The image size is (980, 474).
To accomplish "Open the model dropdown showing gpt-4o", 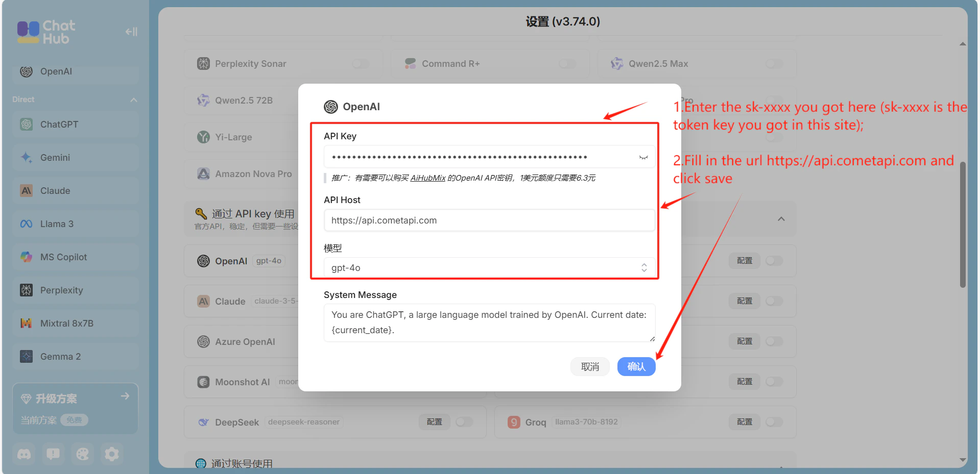I will pyautogui.click(x=489, y=268).
